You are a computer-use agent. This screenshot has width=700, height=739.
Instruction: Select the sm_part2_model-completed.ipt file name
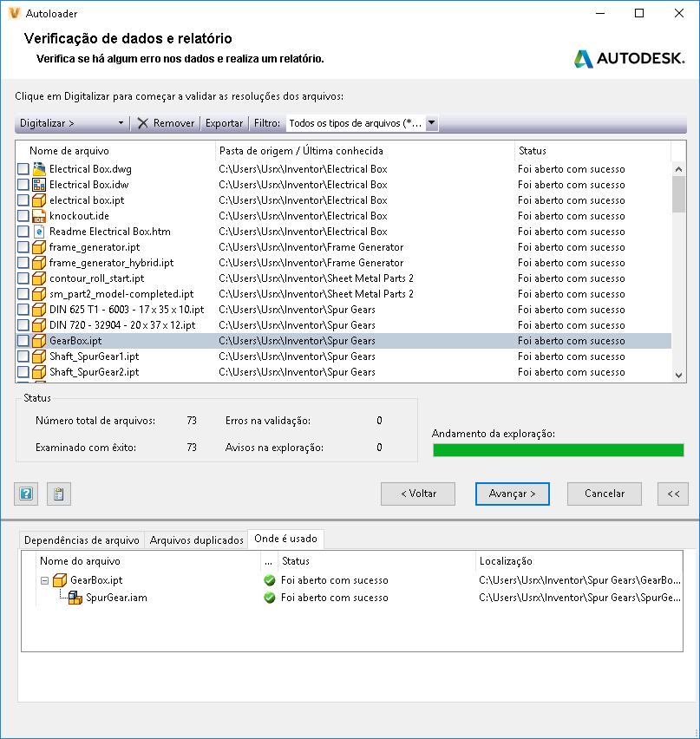point(121,294)
